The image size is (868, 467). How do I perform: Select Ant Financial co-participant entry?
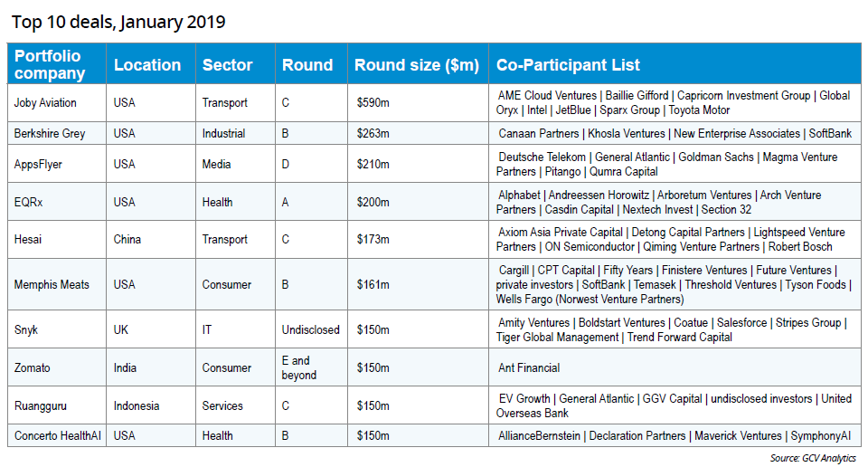pos(529,368)
